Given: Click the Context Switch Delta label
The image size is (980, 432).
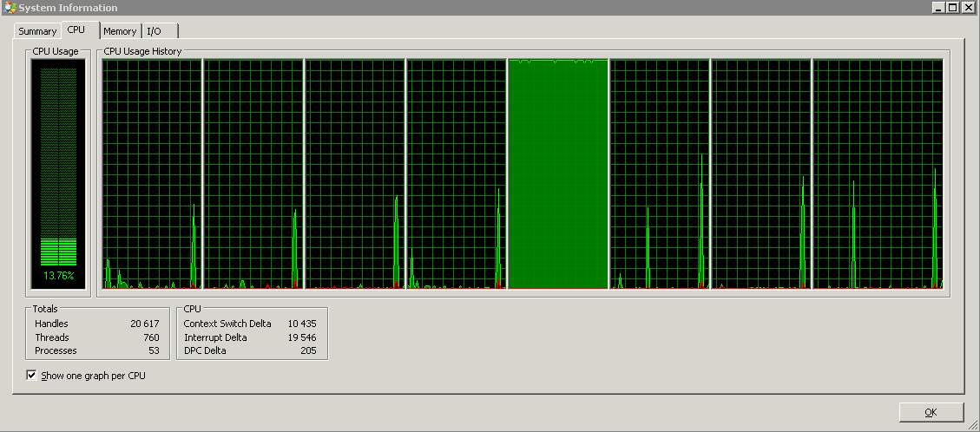Looking at the screenshot, I should [x=227, y=324].
